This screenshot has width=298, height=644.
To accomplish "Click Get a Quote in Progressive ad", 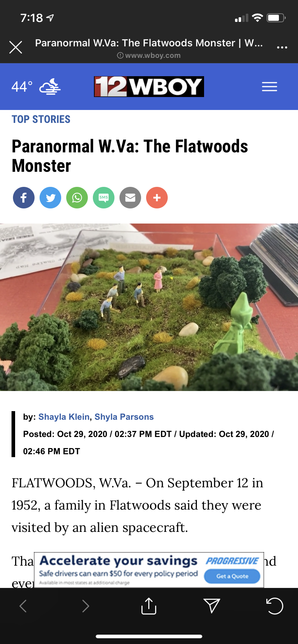I will click(232, 576).
